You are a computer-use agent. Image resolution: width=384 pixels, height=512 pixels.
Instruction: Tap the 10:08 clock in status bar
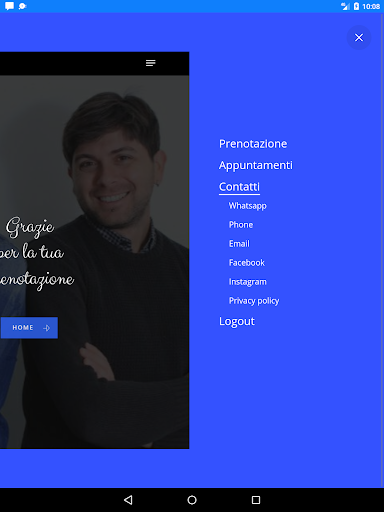371,6
